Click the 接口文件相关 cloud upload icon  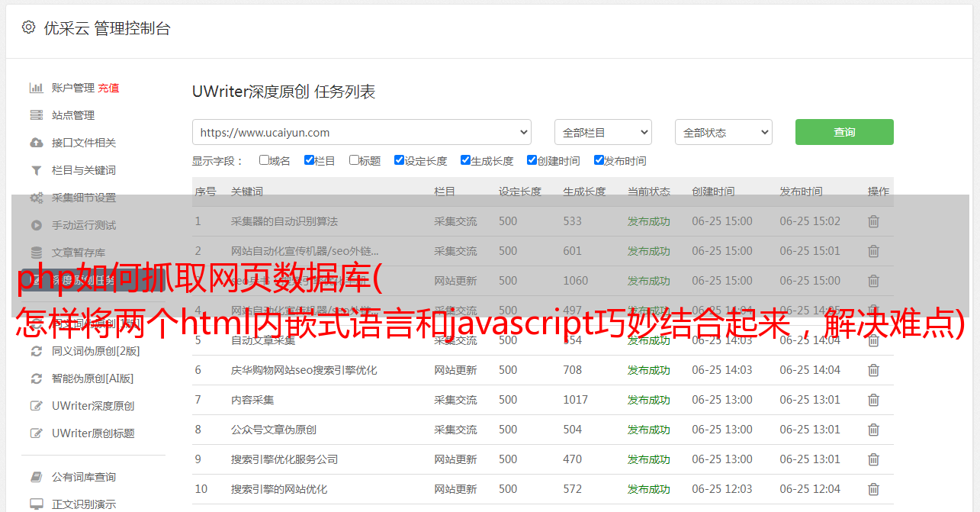click(x=36, y=143)
